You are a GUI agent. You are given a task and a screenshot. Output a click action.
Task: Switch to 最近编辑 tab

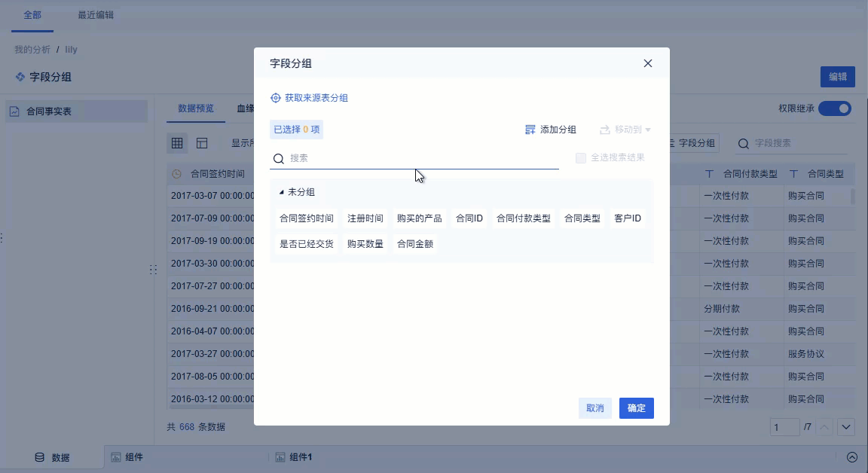96,15
